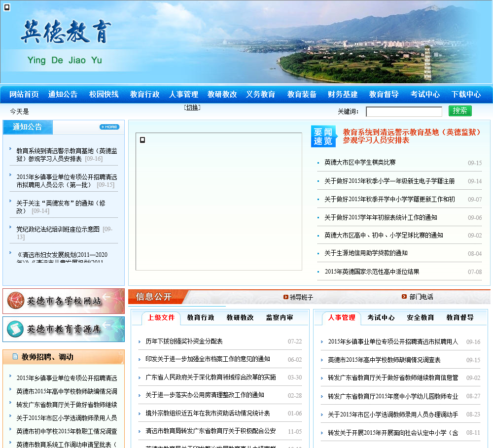
Task: Click the scroll icon on 教育资源库 banner
Action: [x=15, y=329]
